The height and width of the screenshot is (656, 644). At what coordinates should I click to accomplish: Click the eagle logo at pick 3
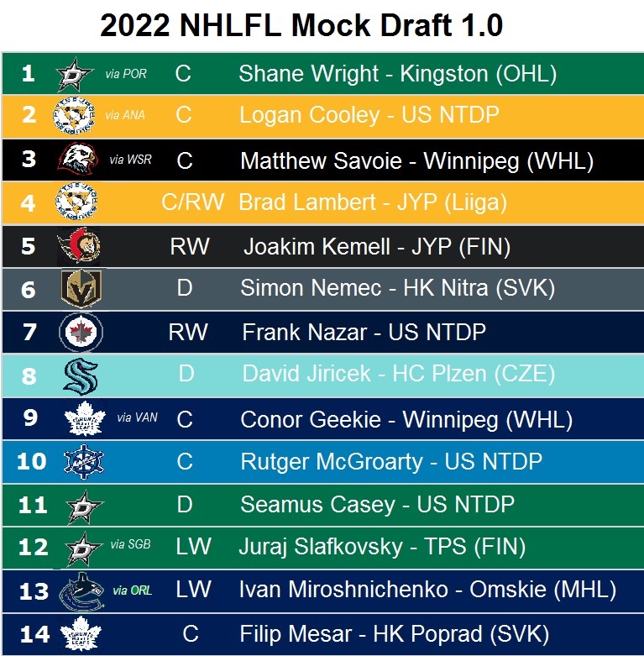click(77, 159)
